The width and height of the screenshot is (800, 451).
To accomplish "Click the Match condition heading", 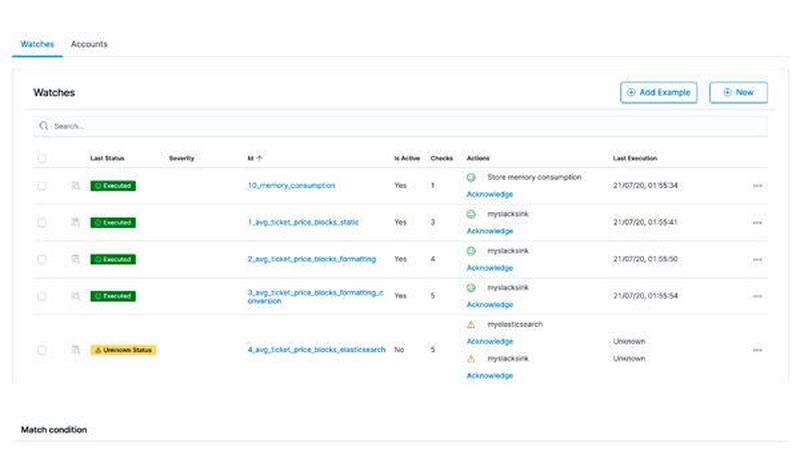I will pos(54,430).
